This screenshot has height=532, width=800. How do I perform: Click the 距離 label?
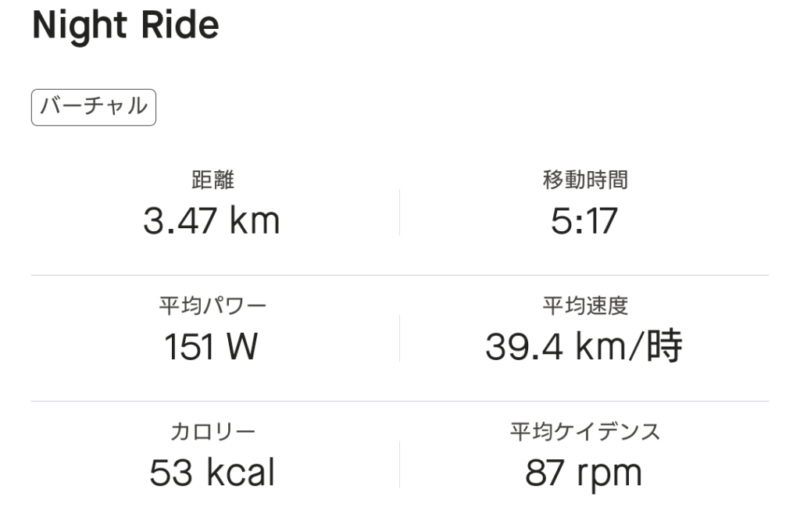(x=212, y=180)
